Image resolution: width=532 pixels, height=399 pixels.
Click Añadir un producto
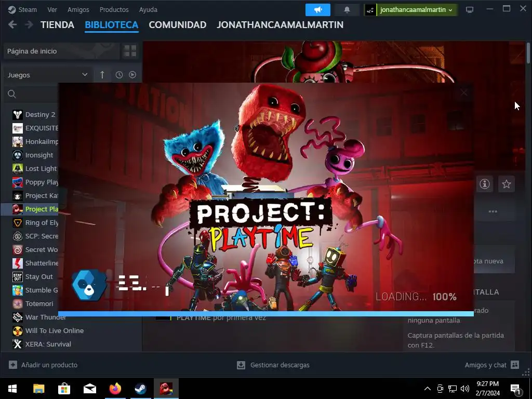[x=43, y=365]
